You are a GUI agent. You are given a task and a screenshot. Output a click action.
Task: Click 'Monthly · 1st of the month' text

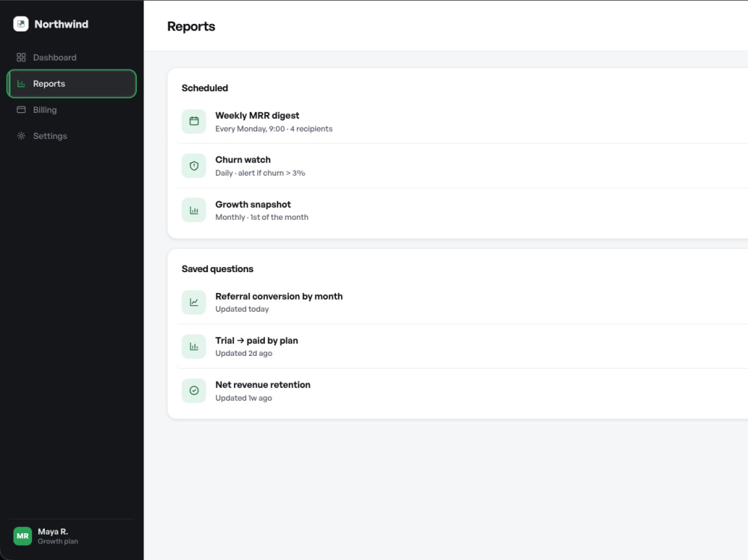pyautogui.click(x=261, y=217)
